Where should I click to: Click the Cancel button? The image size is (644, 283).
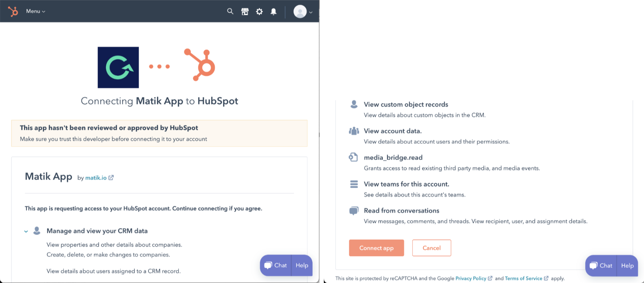pyautogui.click(x=432, y=248)
